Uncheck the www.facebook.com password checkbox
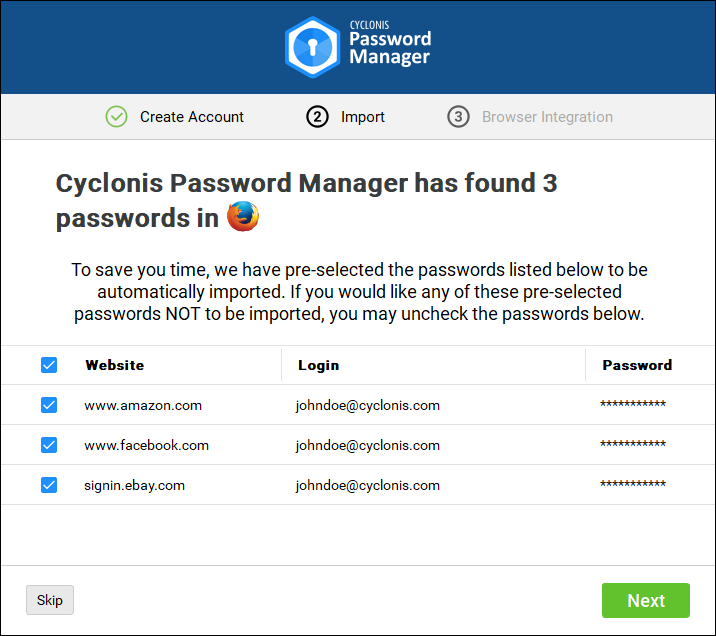Screen dimensions: 716x636 (49, 445)
